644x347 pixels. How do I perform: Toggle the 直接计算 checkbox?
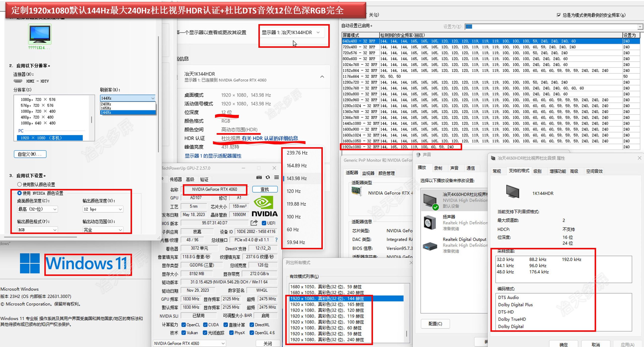226,325
